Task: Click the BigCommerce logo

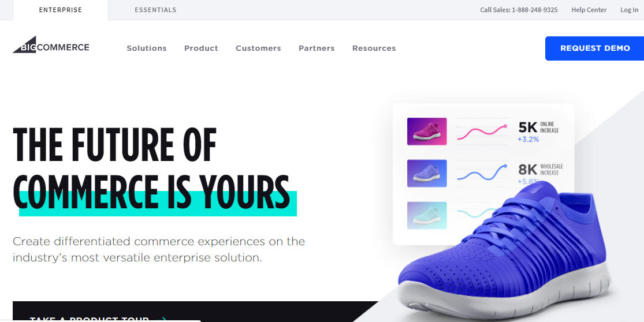Action: click(x=51, y=44)
